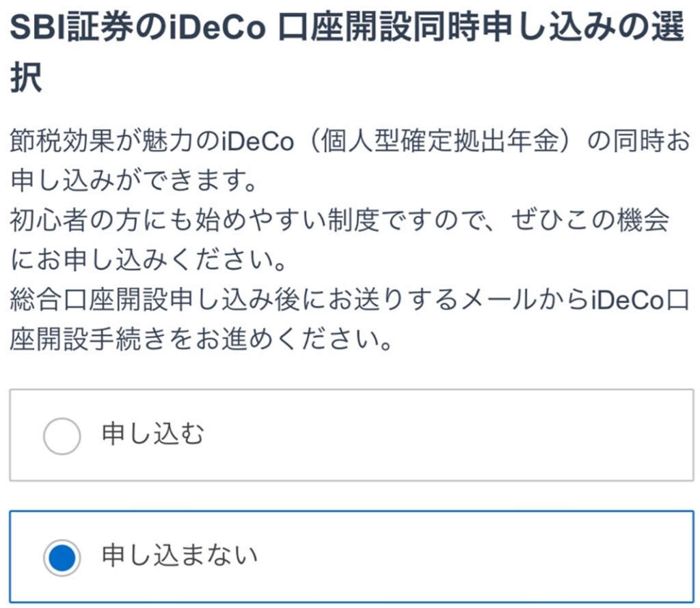Click the line "座開設手続きをお進めください。"

200,337
